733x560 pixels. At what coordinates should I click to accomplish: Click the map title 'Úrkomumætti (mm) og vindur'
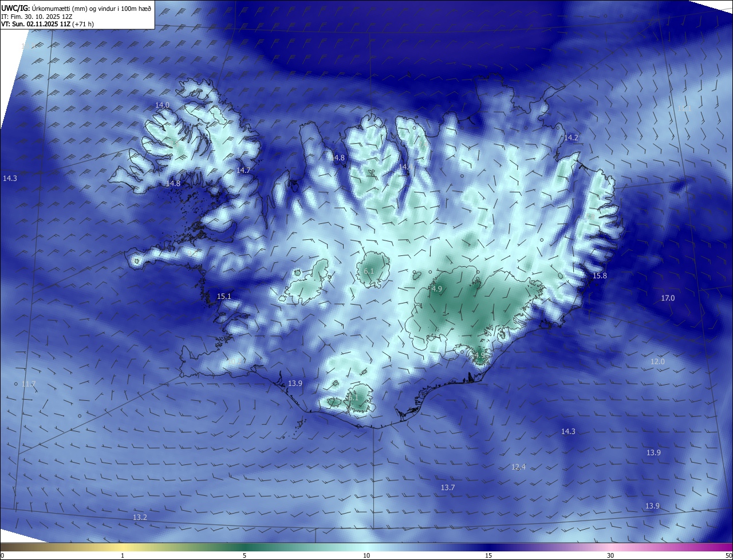(x=73, y=9)
